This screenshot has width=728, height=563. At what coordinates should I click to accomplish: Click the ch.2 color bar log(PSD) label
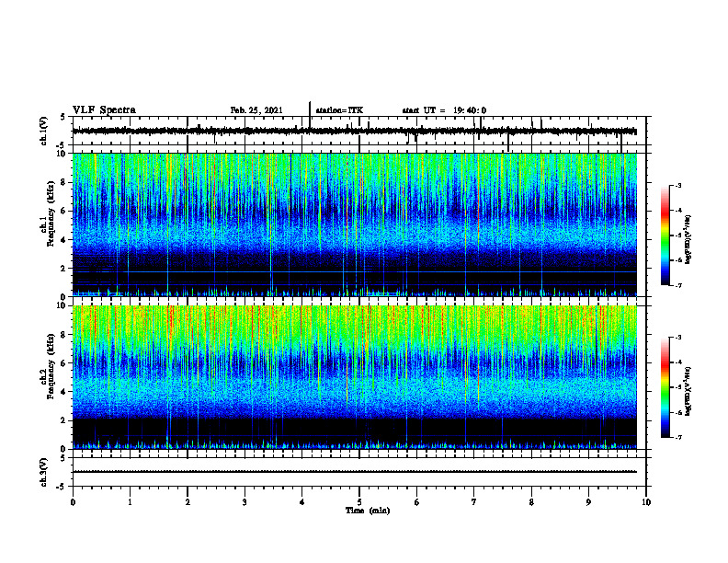[x=688, y=391]
